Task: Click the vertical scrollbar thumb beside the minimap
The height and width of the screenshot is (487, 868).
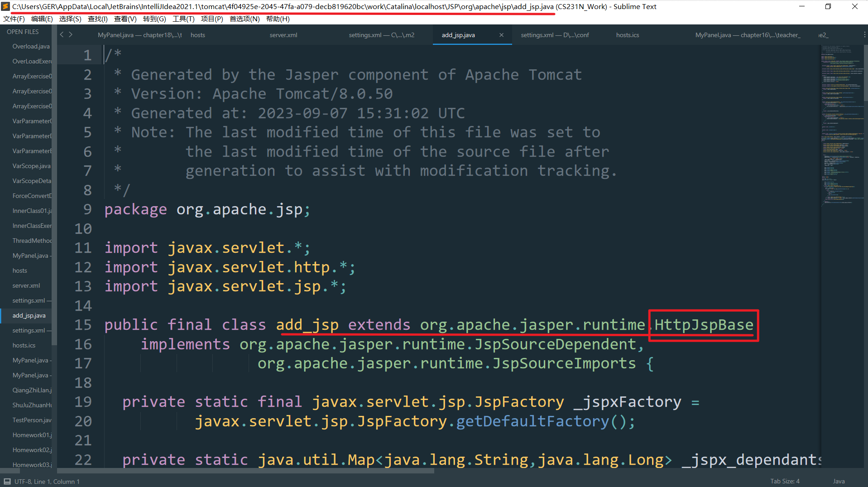Action: (866, 72)
